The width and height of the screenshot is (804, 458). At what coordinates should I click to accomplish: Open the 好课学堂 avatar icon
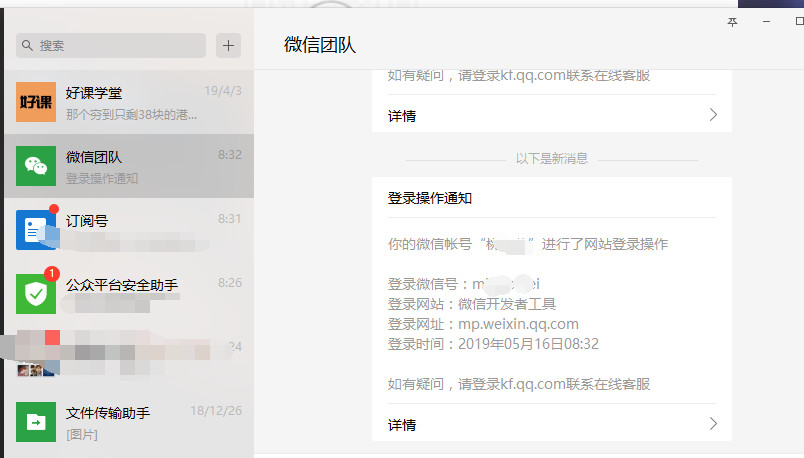point(36,102)
